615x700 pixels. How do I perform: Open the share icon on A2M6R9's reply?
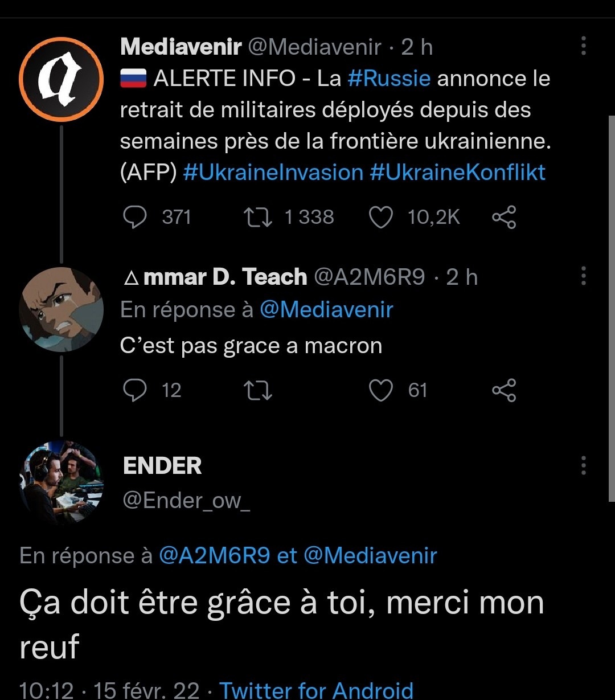pyautogui.click(x=503, y=390)
